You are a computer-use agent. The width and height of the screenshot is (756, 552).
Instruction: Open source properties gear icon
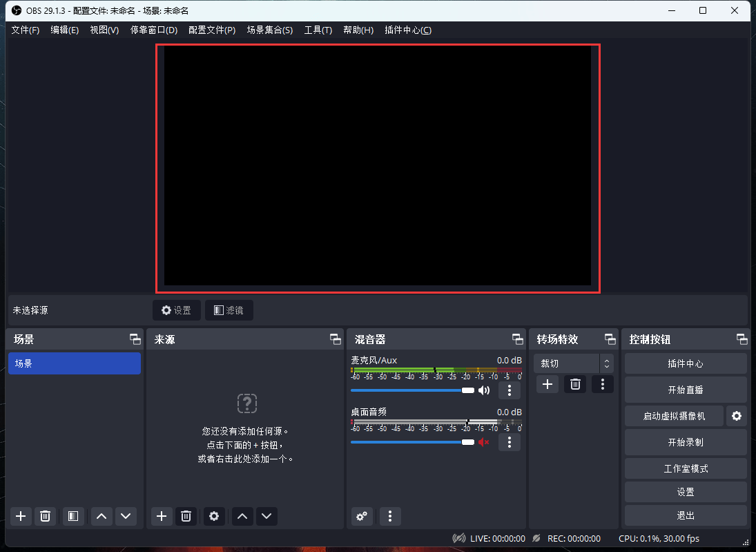pos(214,516)
